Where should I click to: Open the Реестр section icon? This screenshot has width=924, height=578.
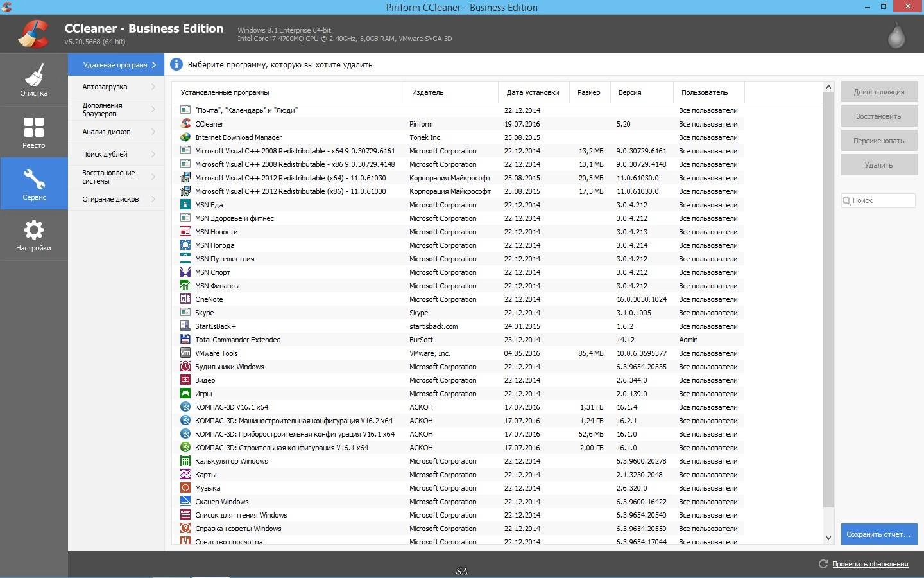34,127
